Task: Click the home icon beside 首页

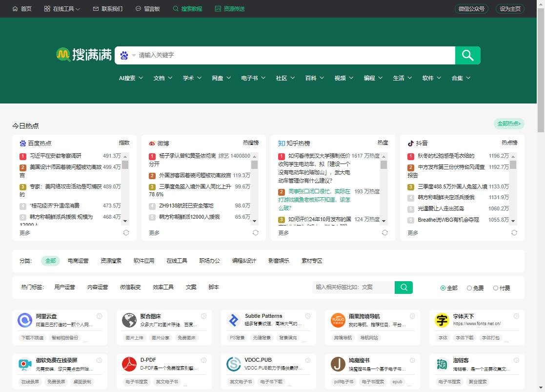Action: 15,9
